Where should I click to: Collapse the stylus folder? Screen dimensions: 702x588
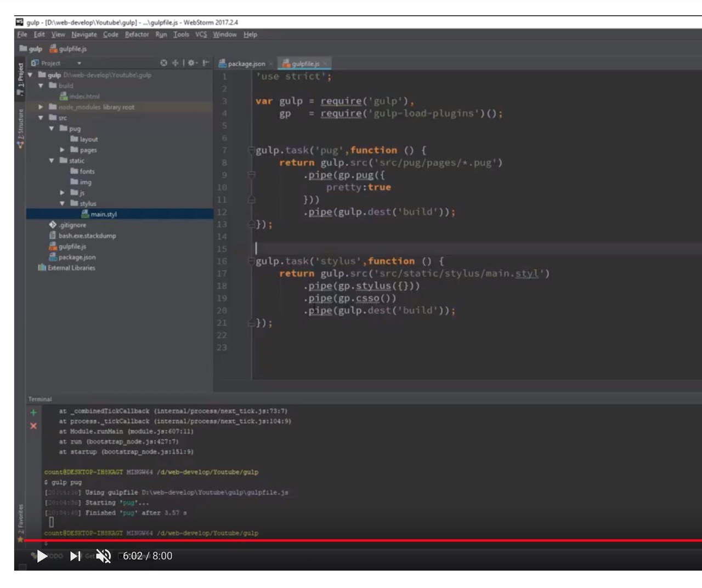click(x=62, y=203)
